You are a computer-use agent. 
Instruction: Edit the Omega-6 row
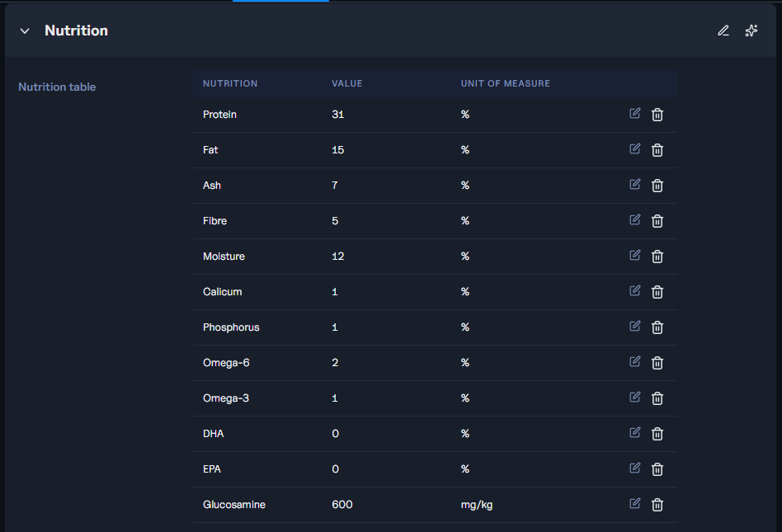[x=635, y=361]
